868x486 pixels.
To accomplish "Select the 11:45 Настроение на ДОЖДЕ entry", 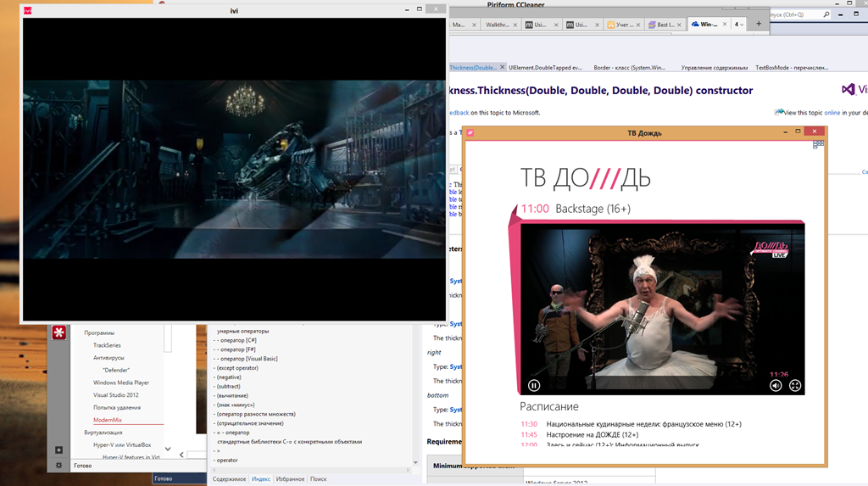I will point(580,434).
